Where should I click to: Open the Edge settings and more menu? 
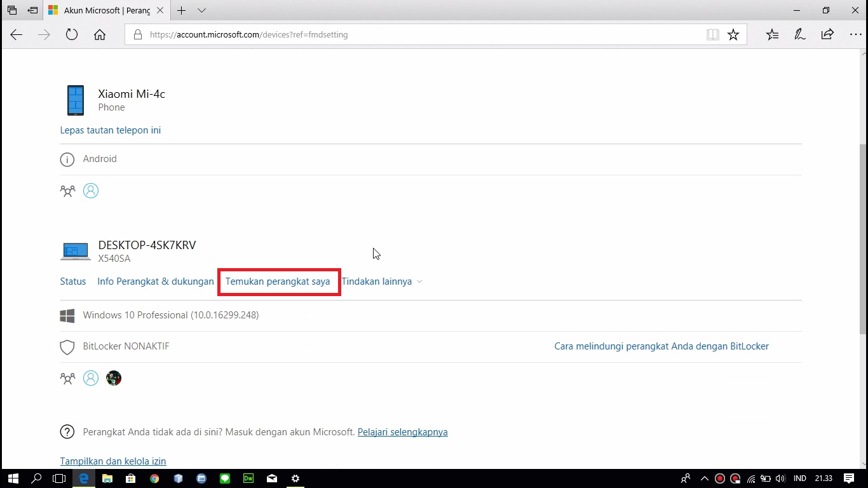(x=855, y=35)
